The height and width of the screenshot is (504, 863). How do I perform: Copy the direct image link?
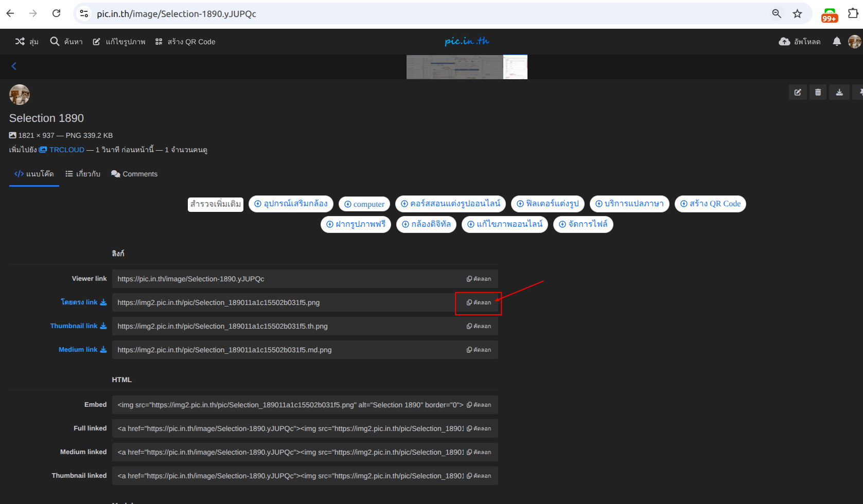(479, 302)
